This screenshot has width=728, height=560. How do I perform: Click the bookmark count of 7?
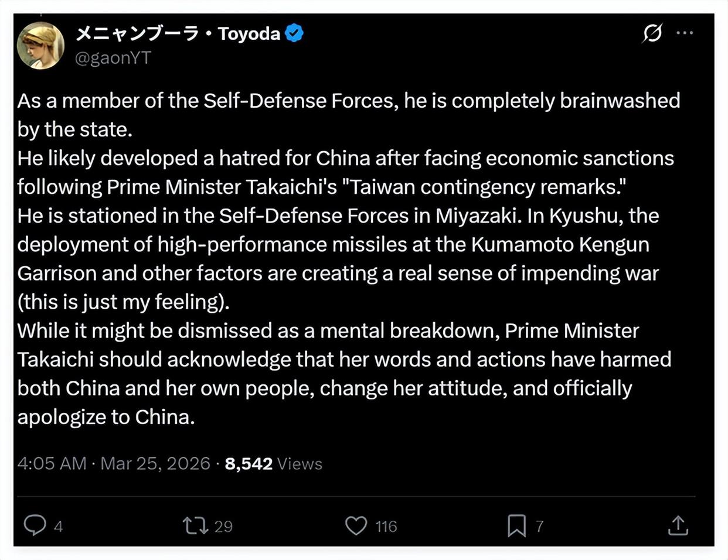tap(539, 526)
